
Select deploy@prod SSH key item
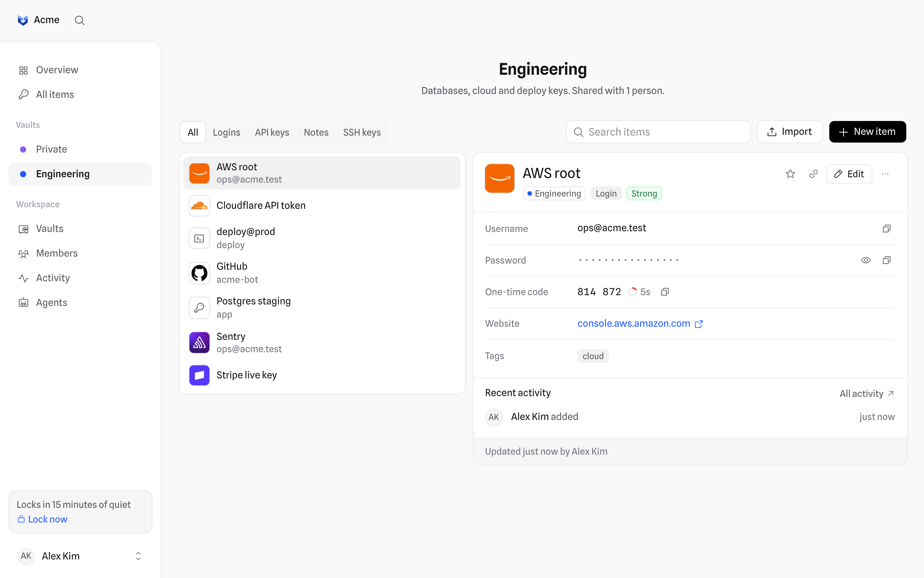[322, 238]
